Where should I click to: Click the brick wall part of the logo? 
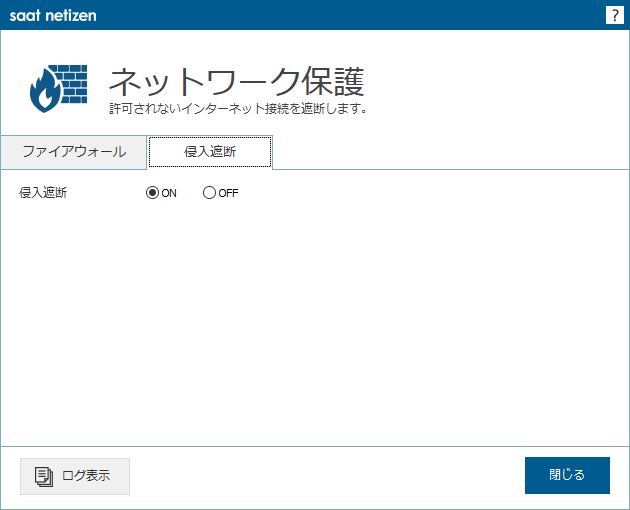click(72, 84)
